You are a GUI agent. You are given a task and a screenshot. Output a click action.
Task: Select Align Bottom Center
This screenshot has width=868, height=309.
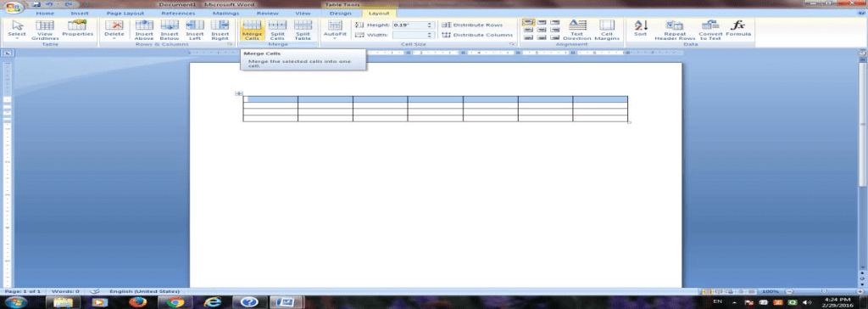[x=542, y=37]
